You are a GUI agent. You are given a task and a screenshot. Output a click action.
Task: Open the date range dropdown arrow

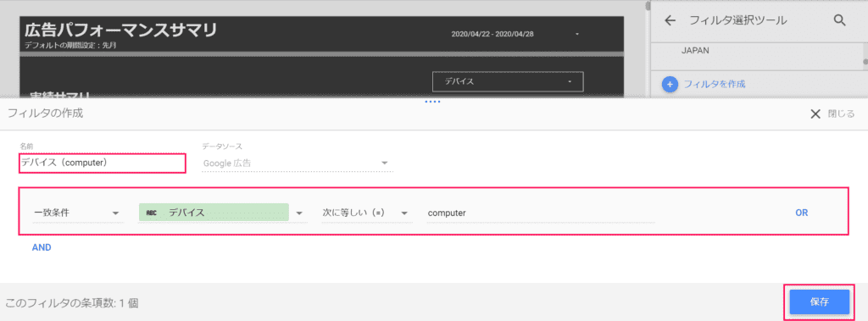point(576,35)
